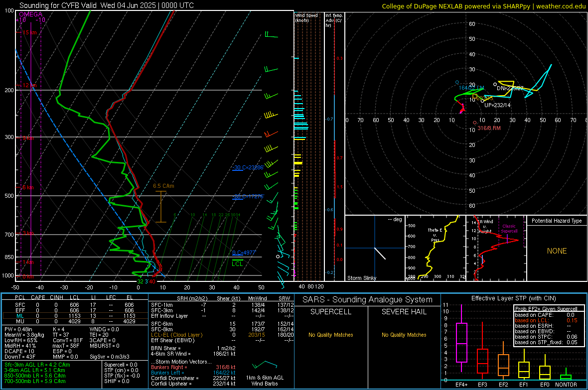Select the 700-500mb LR line
This screenshot has height=390, width=588.
(35, 381)
